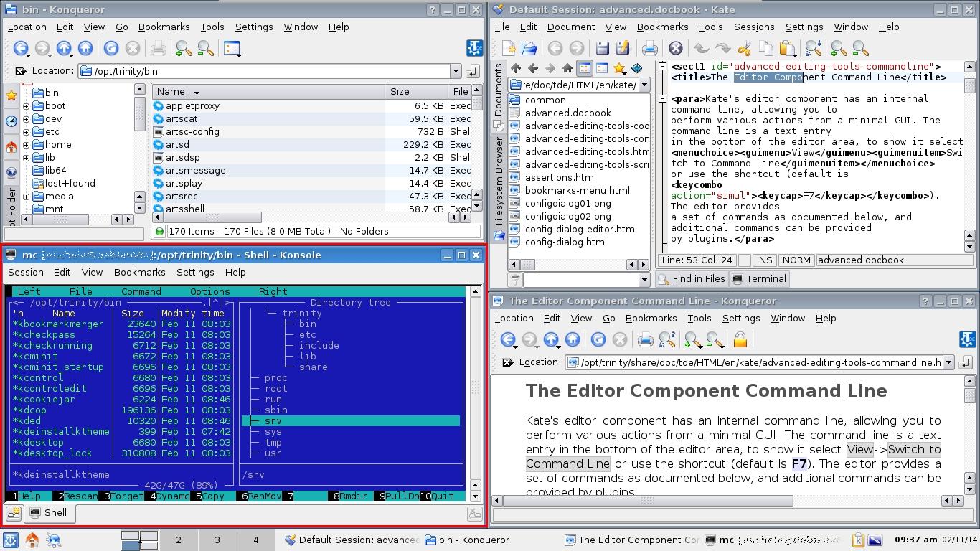Open a file using Kate toolbar
Screen dimensions: 980x551
click(x=529, y=49)
